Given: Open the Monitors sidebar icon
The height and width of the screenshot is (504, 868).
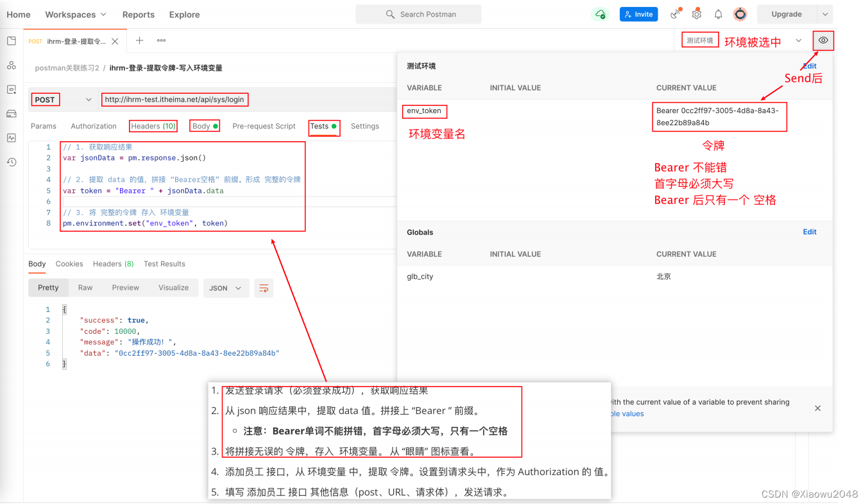Looking at the screenshot, I should pos(11,137).
